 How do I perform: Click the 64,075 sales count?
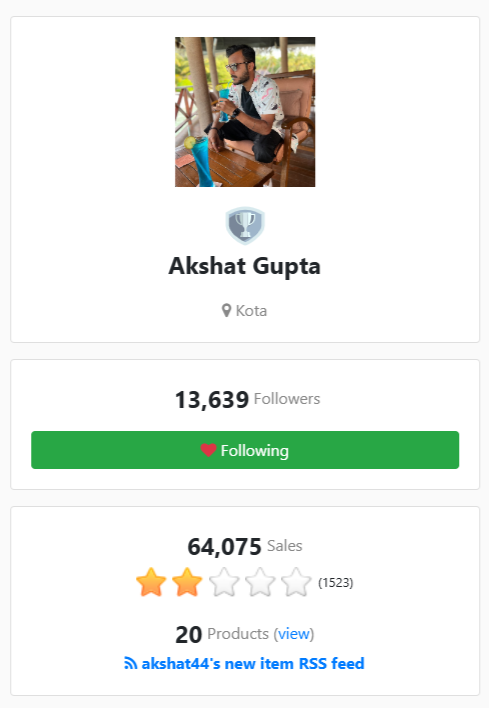(x=224, y=546)
